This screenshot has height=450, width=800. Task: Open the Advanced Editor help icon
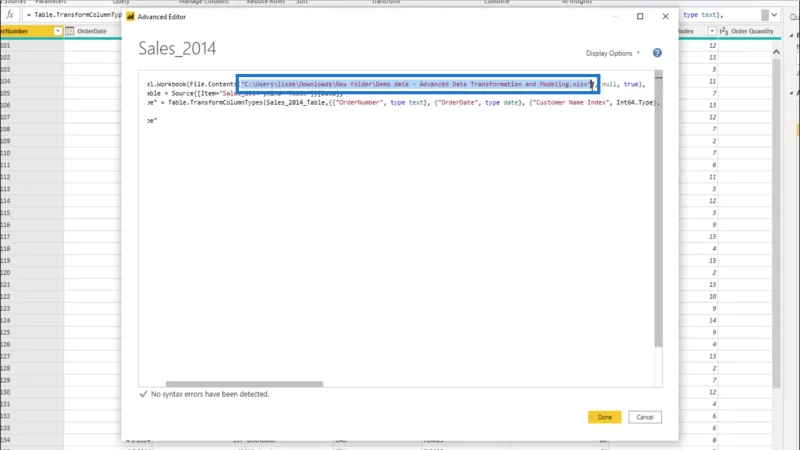click(x=657, y=53)
